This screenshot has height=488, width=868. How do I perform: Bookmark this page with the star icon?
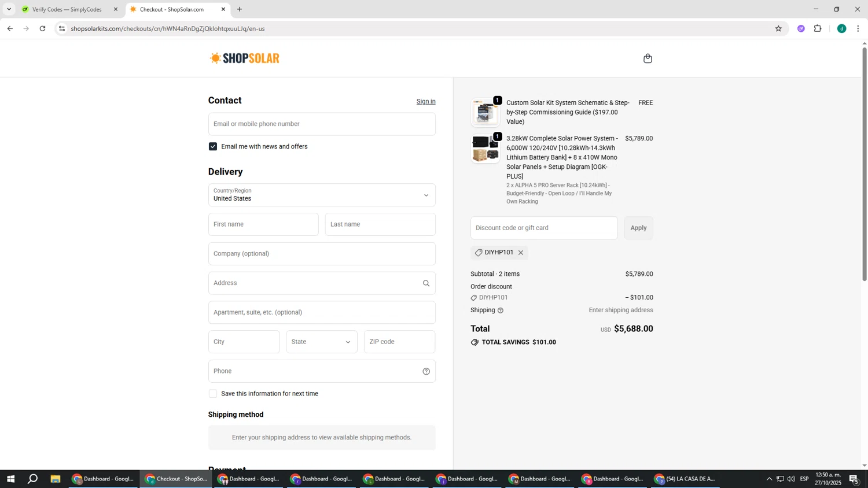click(x=778, y=28)
